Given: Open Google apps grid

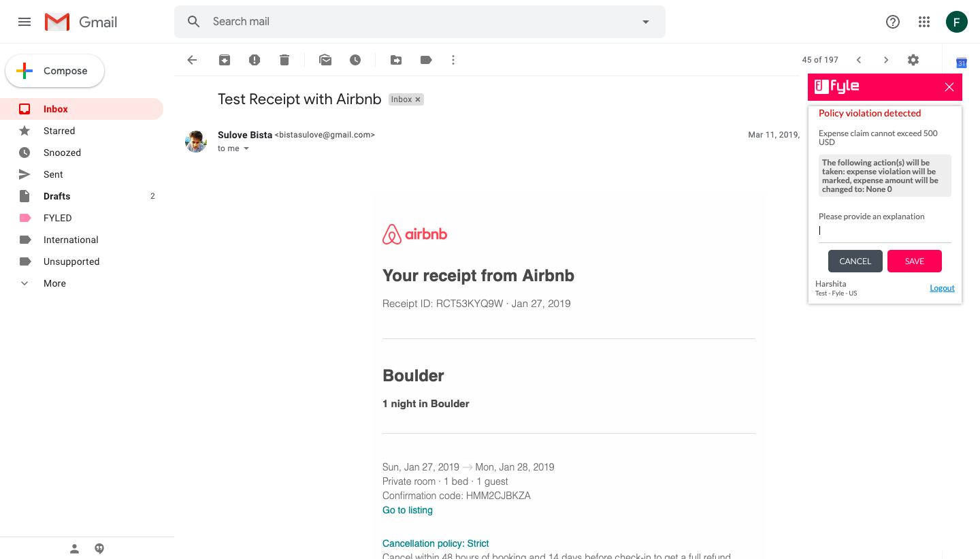Looking at the screenshot, I should 924,22.
